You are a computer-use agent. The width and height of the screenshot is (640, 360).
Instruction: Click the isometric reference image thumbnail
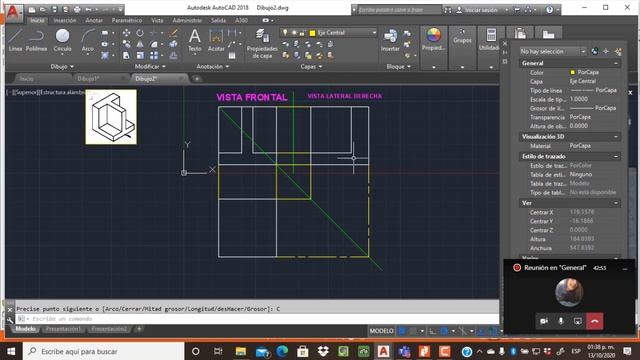click(111, 117)
